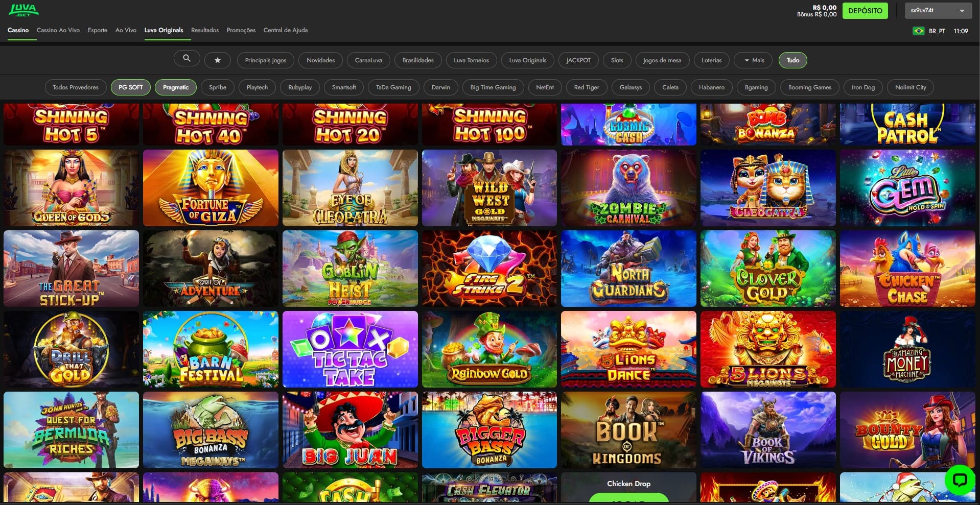Switch to the Esporte tab
Image resolution: width=980 pixels, height=505 pixels.
click(98, 30)
